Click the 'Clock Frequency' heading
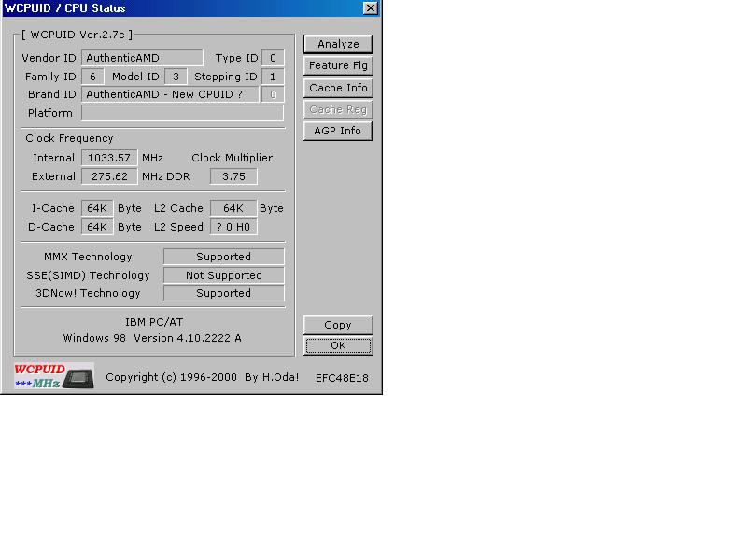The width and height of the screenshot is (747, 560). tap(69, 138)
